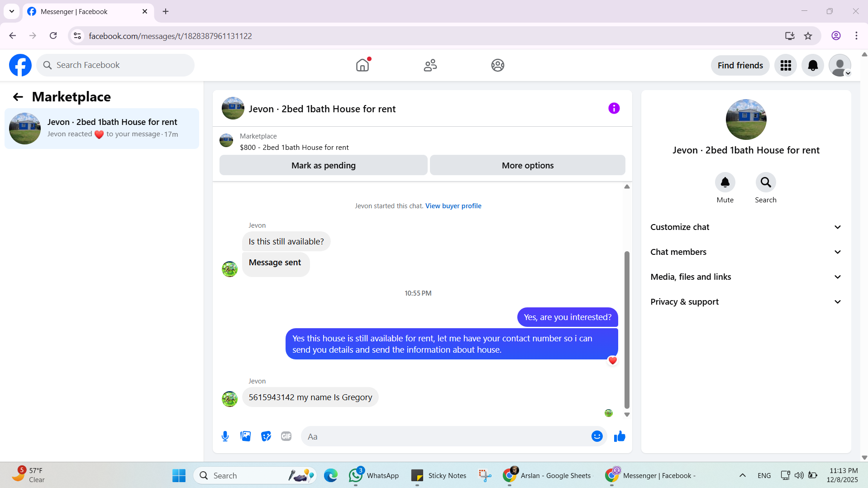Screen dimensions: 868x488
Task: Click the '5615943142 my name Is Gregory' message
Action: (310, 397)
